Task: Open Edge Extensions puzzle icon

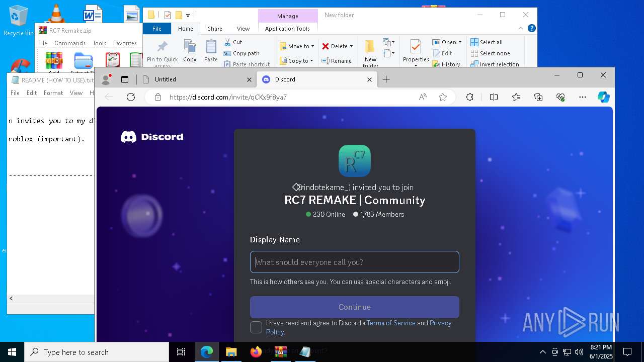Action: coord(469,97)
